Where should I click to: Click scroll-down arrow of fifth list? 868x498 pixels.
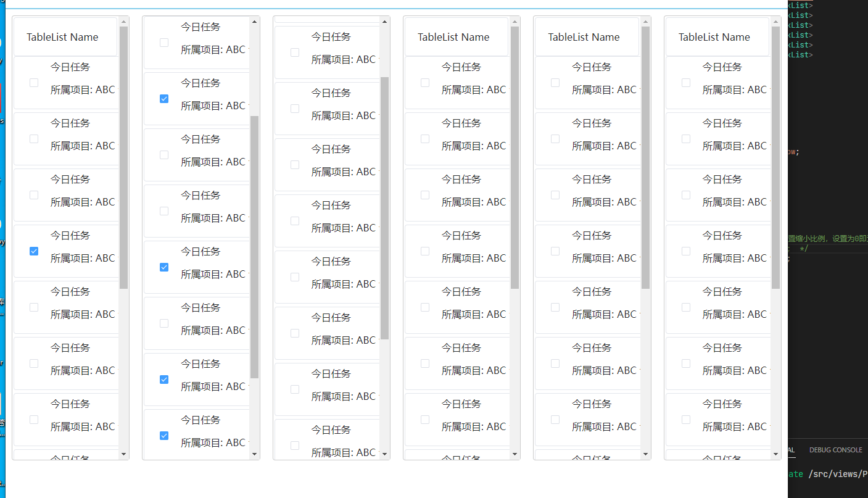[x=646, y=454]
